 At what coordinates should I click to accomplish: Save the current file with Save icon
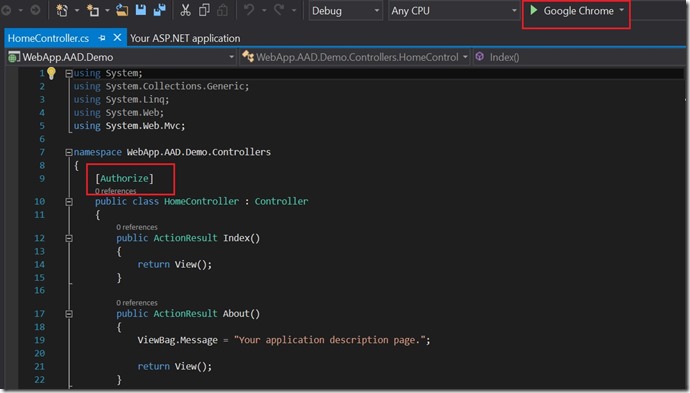coord(141,10)
